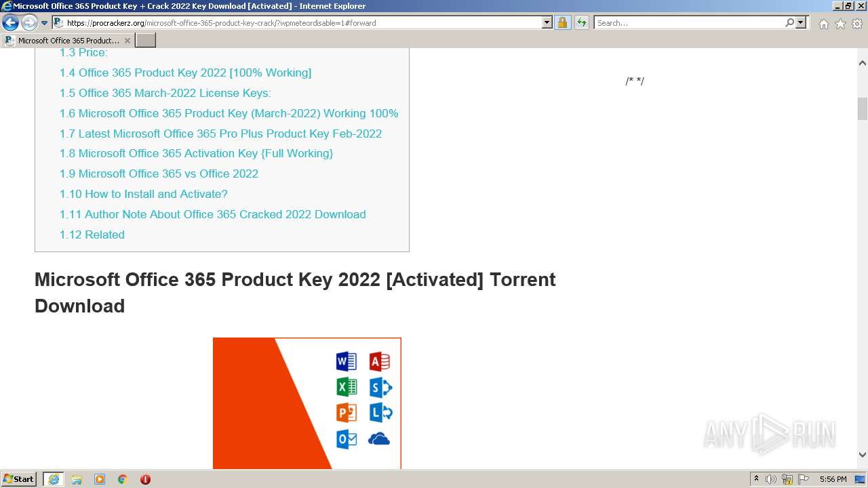Image resolution: width=868 pixels, height=488 pixels.
Task: Click the scrollbar down arrow
Action: click(x=863, y=455)
